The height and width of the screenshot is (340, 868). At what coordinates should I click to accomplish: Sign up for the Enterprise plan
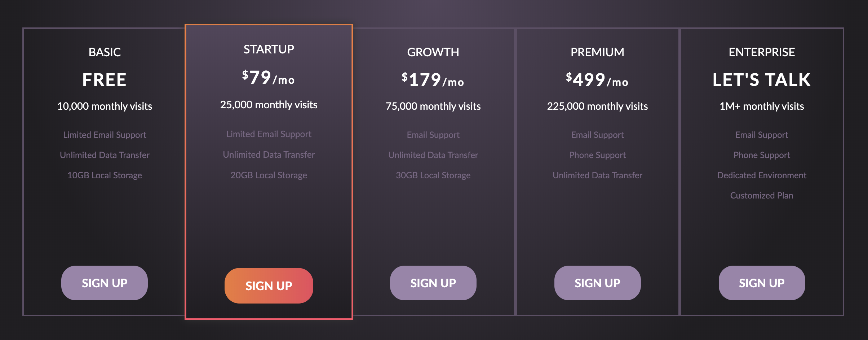[762, 283]
